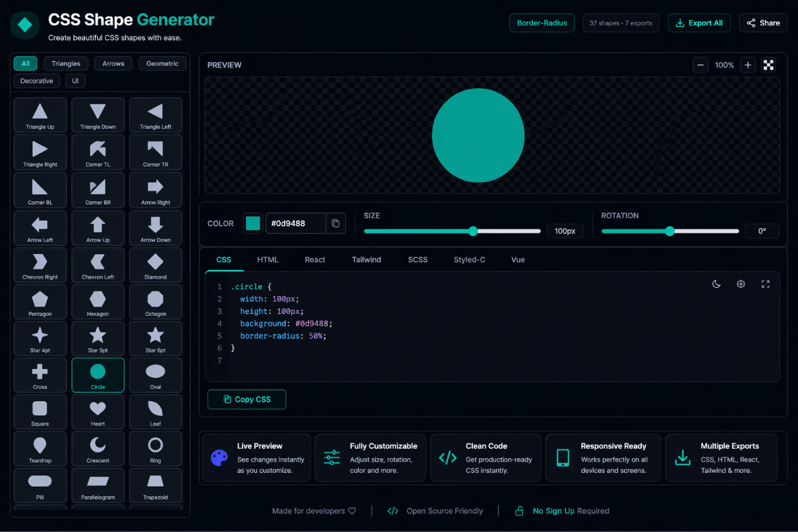Click the Share button
The height and width of the screenshot is (532, 798).
click(763, 23)
